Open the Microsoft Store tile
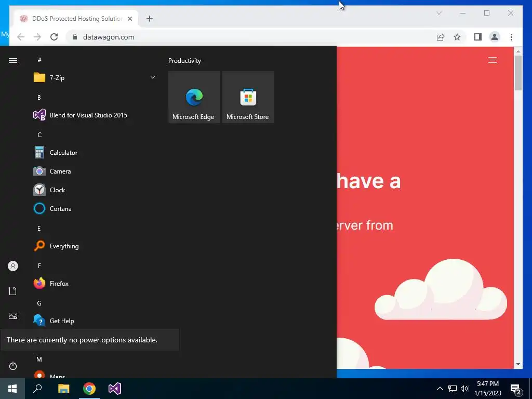The height and width of the screenshot is (399, 532). pos(248,97)
